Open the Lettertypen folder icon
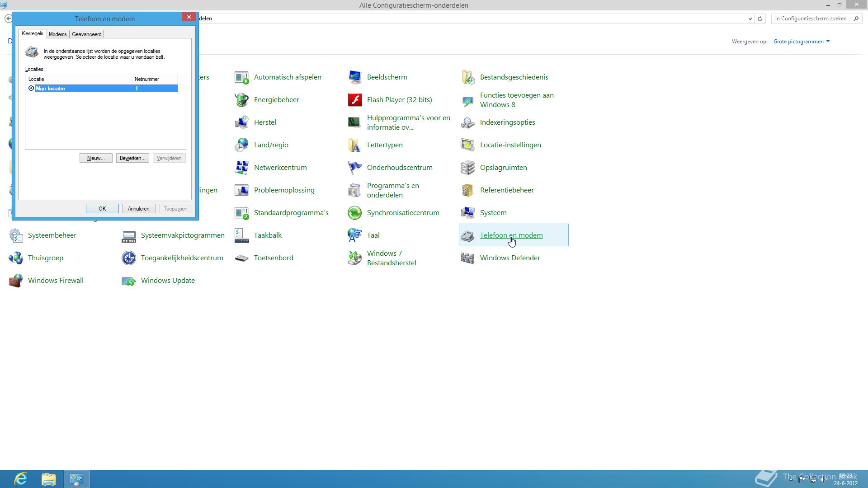Image resolution: width=868 pixels, height=488 pixels. [354, 145]
